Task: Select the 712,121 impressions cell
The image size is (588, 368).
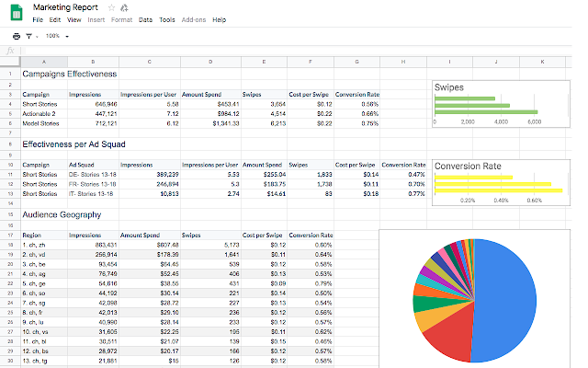Action: pos(94,123)
